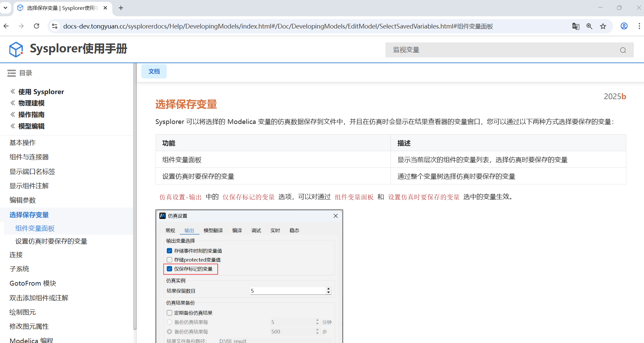Open the tab search dropdown

tap(5, 7)
